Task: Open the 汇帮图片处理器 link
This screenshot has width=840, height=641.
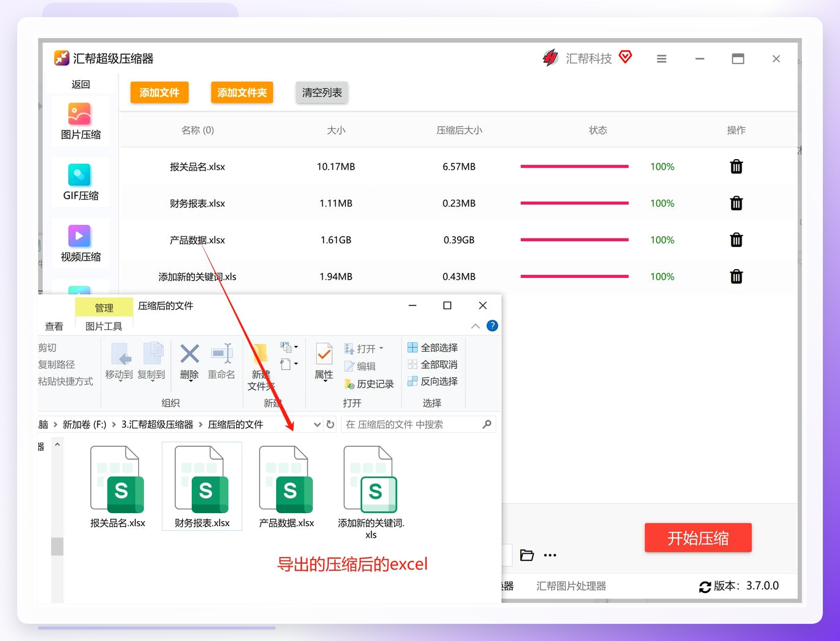Action: click(571, 586)
